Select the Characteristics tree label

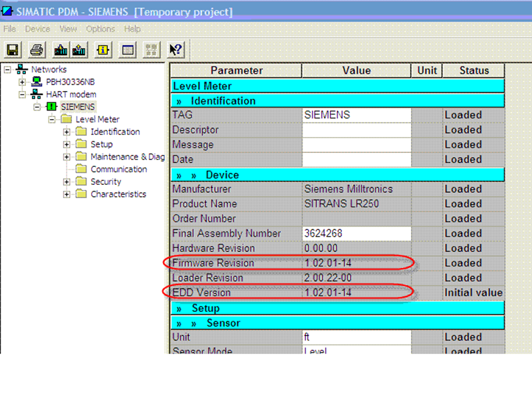[x=118, y=194]
